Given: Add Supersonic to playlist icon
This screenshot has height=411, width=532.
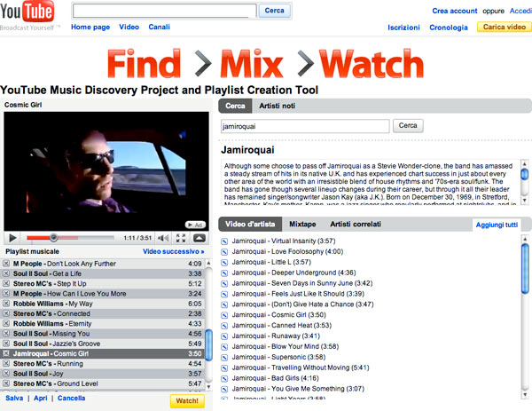Looking at the screenshot, I should click(x=224, y=357).
